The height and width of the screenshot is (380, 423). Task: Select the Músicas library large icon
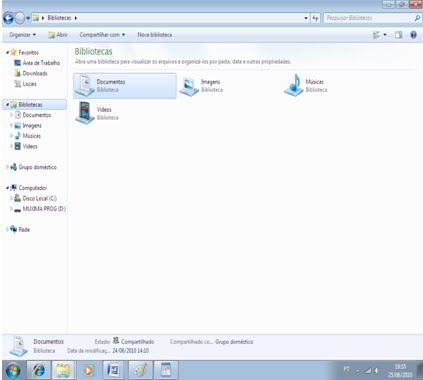[294, 85]
